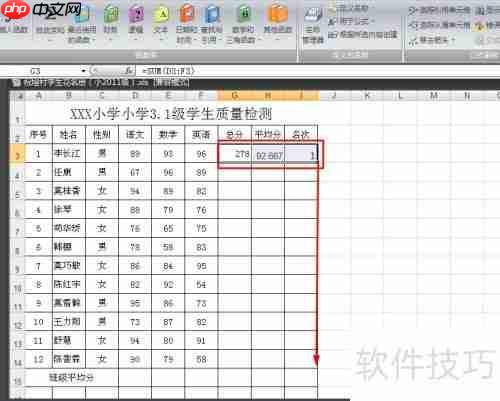Screen dimensions: 500x401
Task: Click the fx Insert Function button
Action: (x=128, y=71)
